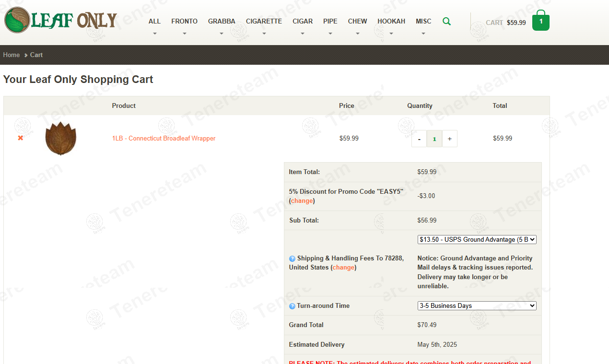Open the 1LB Connecticut Broadleaf Wrapper link
This screenshot has width=609, height=364.
(x=164, y=139)
